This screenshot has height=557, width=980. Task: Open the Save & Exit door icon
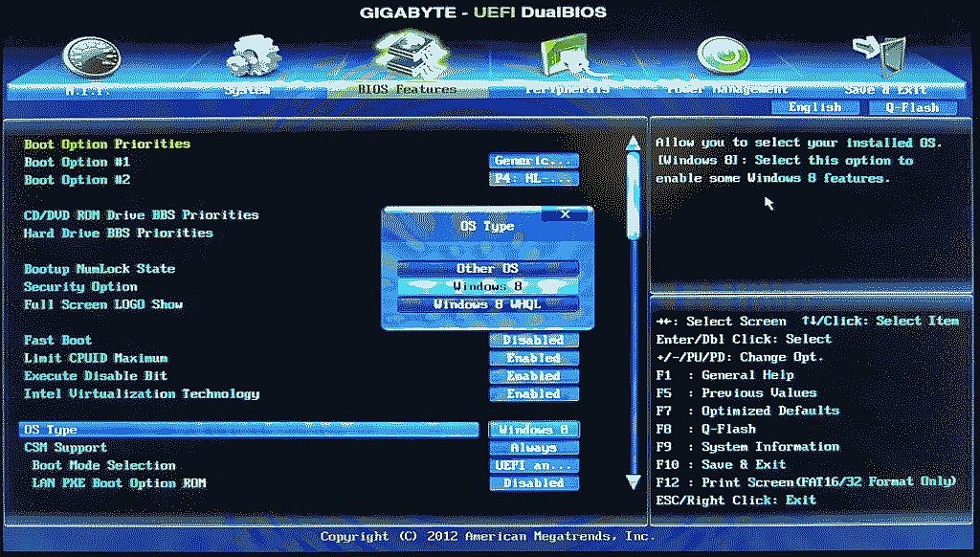[x=880, y=55]
